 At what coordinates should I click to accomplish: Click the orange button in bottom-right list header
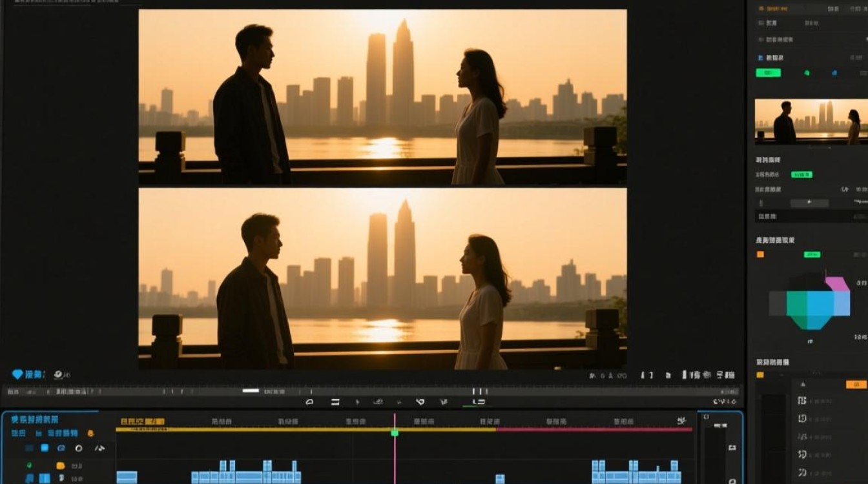[856, 385]
